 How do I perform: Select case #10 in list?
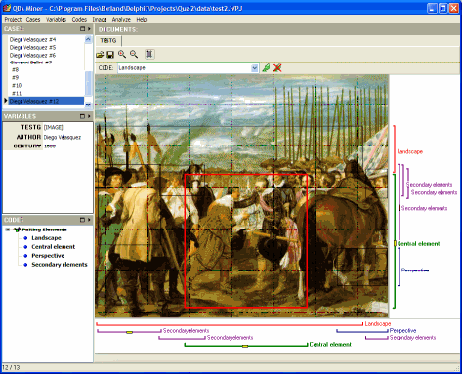click(17, 86)
